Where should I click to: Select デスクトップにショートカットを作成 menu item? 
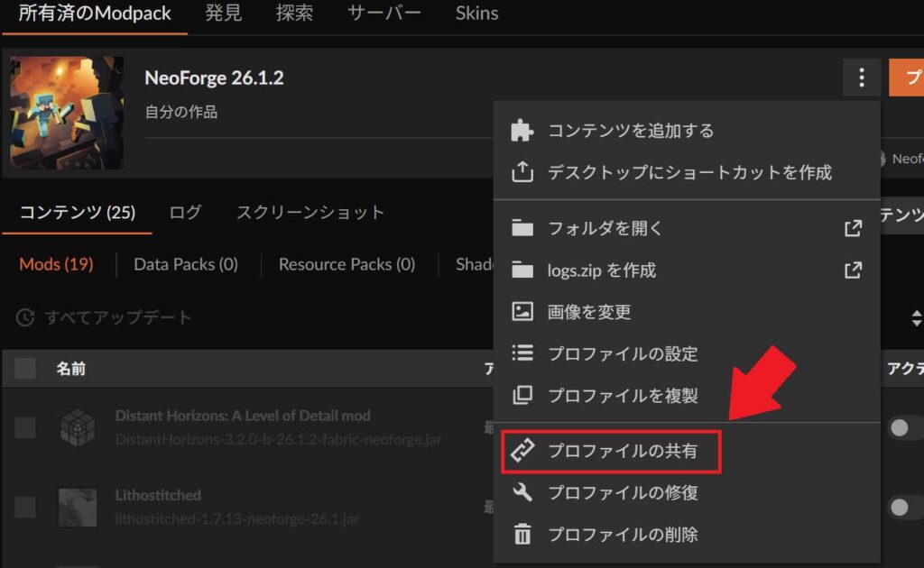tap(687, 172)
